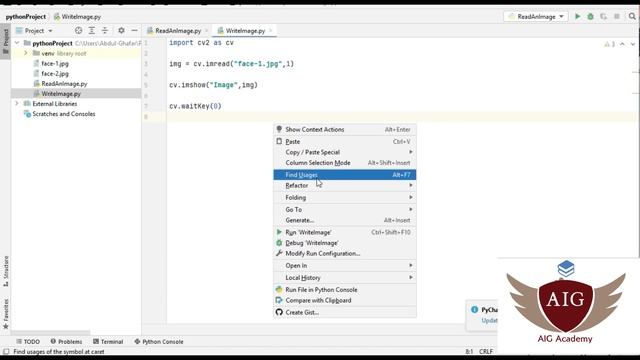Select Scratches and Consoles in the project tree
The width and height of the screenshot is (640, 360).
(64, 114)
